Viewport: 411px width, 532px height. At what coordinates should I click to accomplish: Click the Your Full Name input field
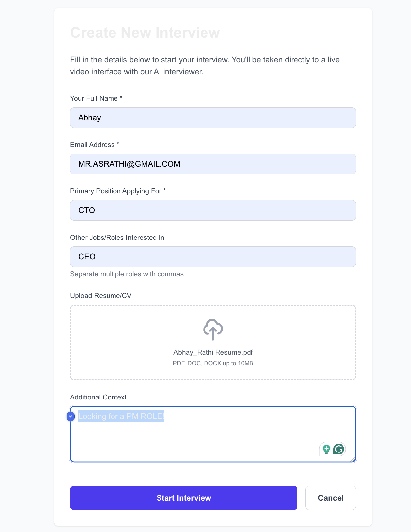(213, 118)
